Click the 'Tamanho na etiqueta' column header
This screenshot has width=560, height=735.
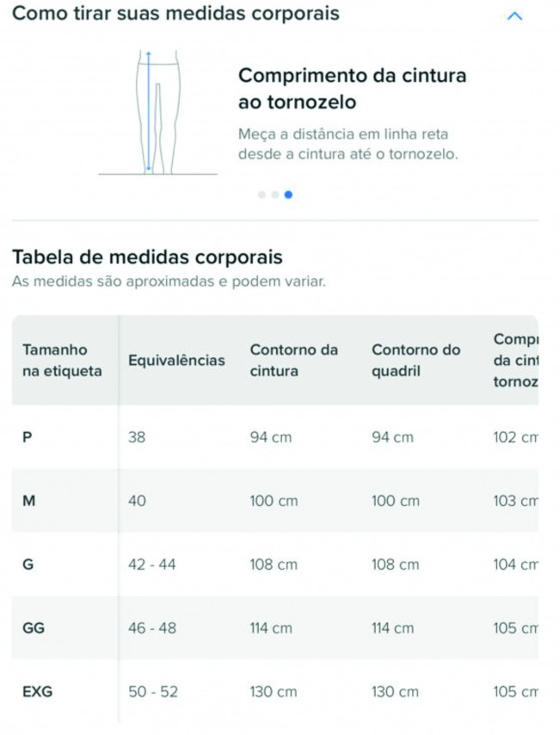coord(62,361)
